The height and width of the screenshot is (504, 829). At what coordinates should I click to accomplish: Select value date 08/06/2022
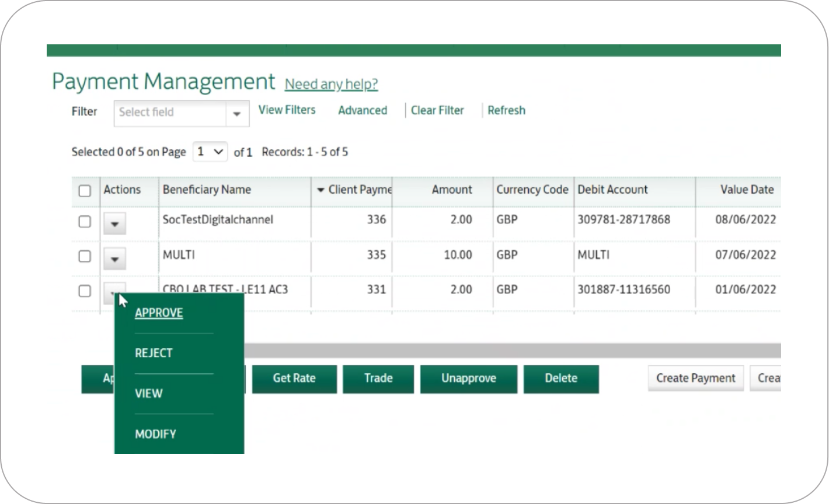746,220
